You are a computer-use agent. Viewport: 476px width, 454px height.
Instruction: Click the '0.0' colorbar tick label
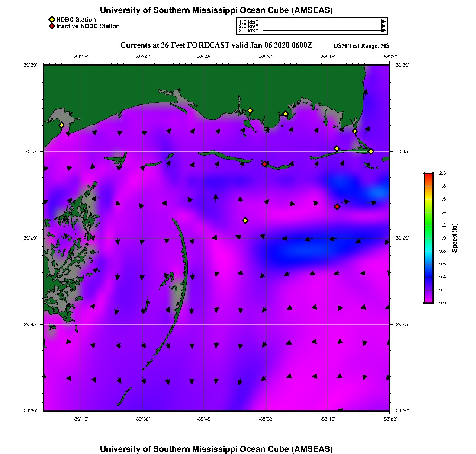[x=442, y=303]
